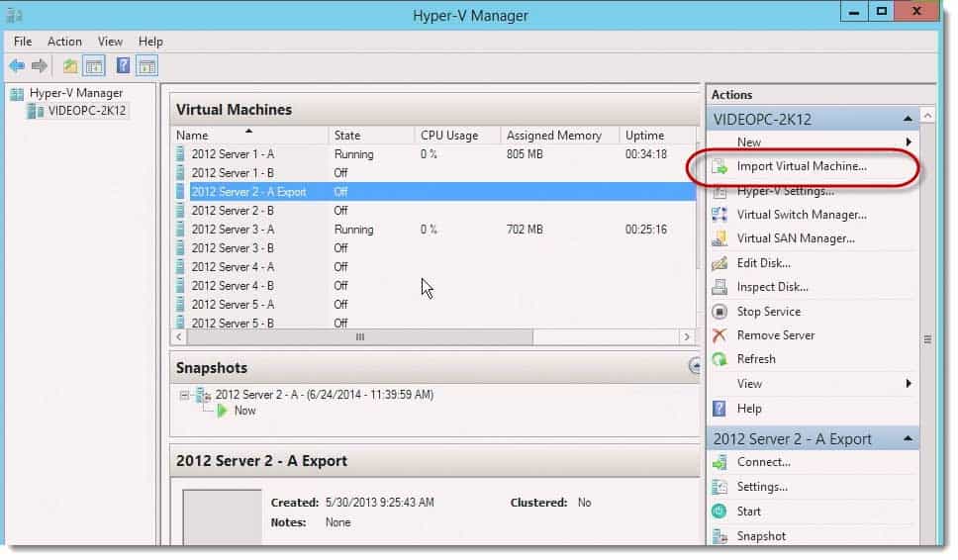Viewport: 958px width, 560px height.
Task: Click the VM icon of 2012 Server 3 - A
Action: click(180, 229)
